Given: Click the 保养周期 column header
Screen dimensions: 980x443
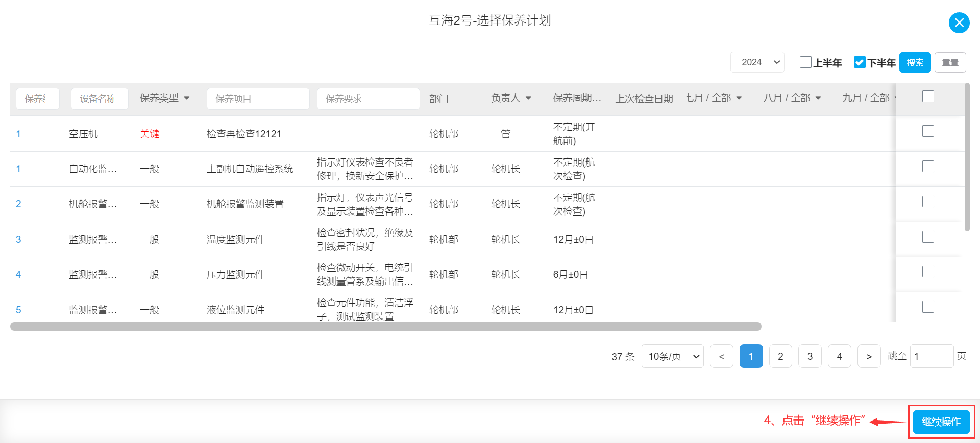Looking at the screenshot, I should [x=577, y=98].
